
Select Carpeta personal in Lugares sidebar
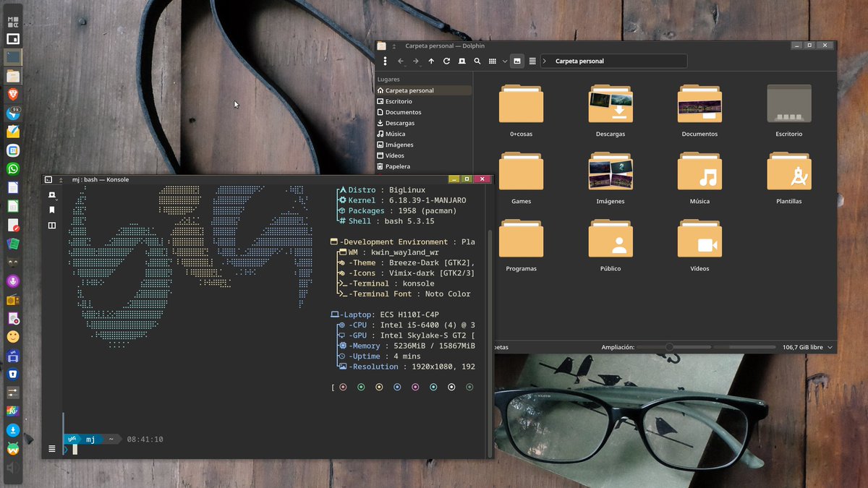[423, 90]
